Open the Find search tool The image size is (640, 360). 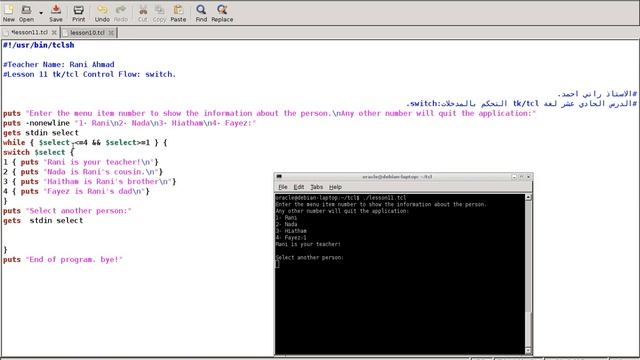coord(201,13)
